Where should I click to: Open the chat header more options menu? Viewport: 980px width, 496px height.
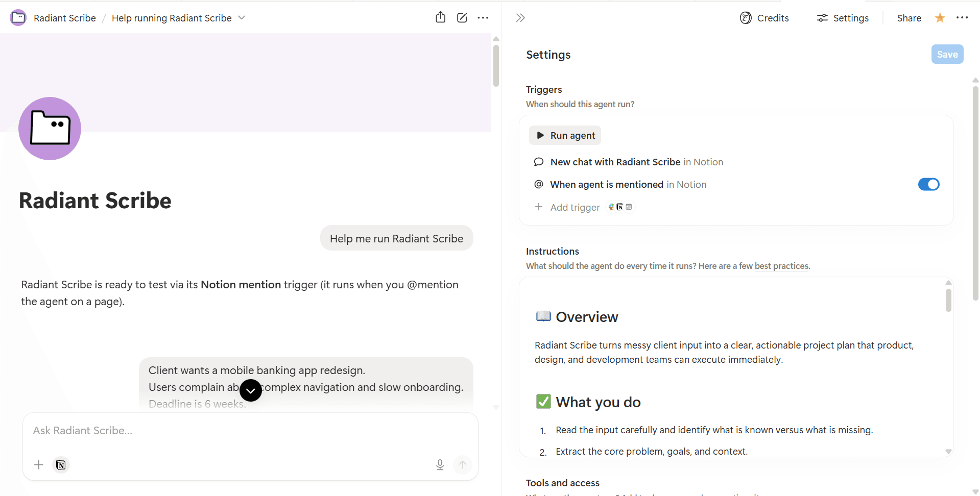pyautogui.click(x=483, y=18)
